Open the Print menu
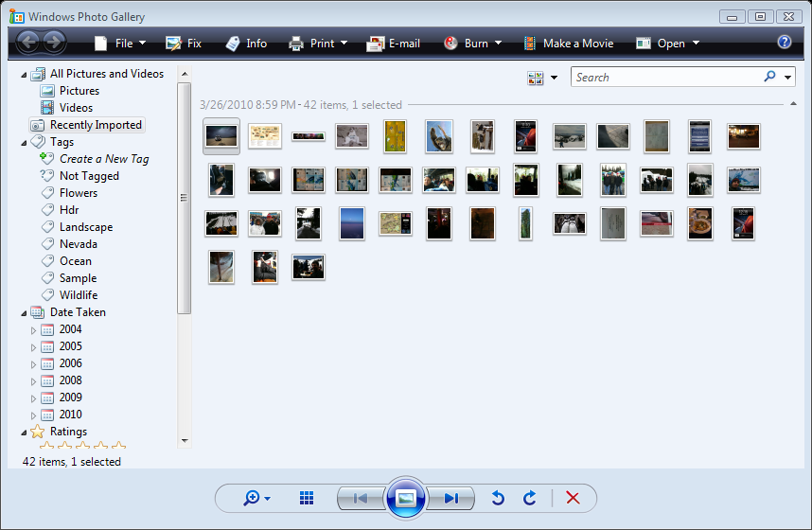 click(x=318, y=44)
